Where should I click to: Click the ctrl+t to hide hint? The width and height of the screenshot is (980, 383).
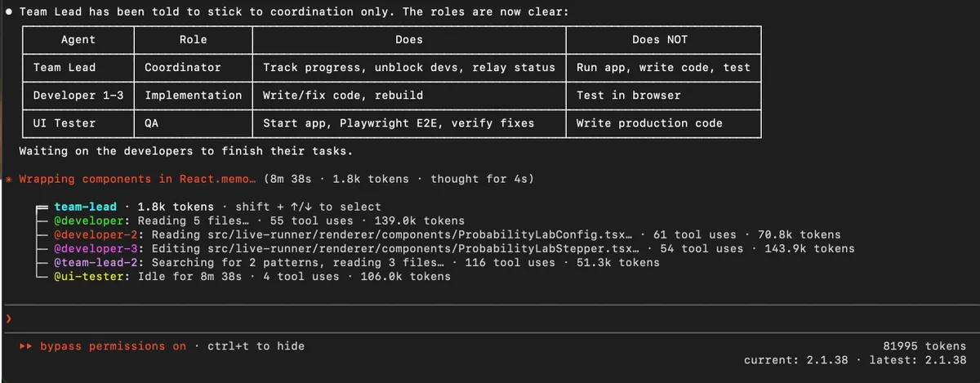pyautogui.click(x=256, y=346)
